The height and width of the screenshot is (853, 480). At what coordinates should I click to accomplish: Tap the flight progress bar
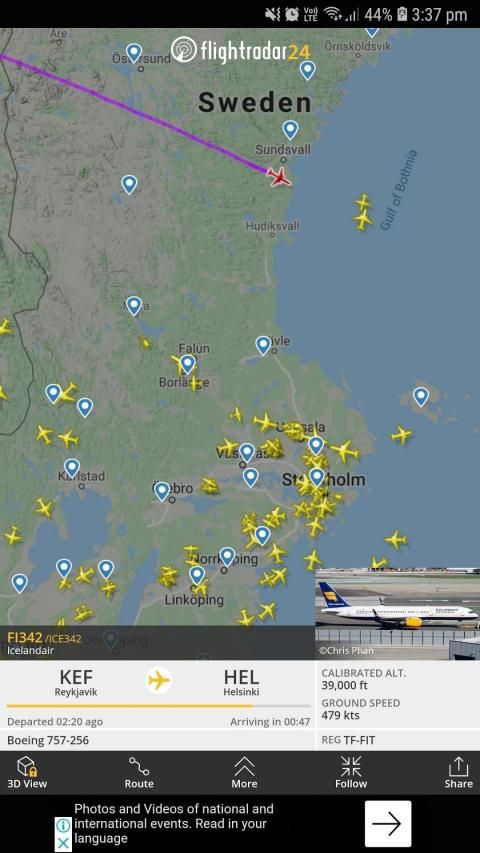[158, 706]
